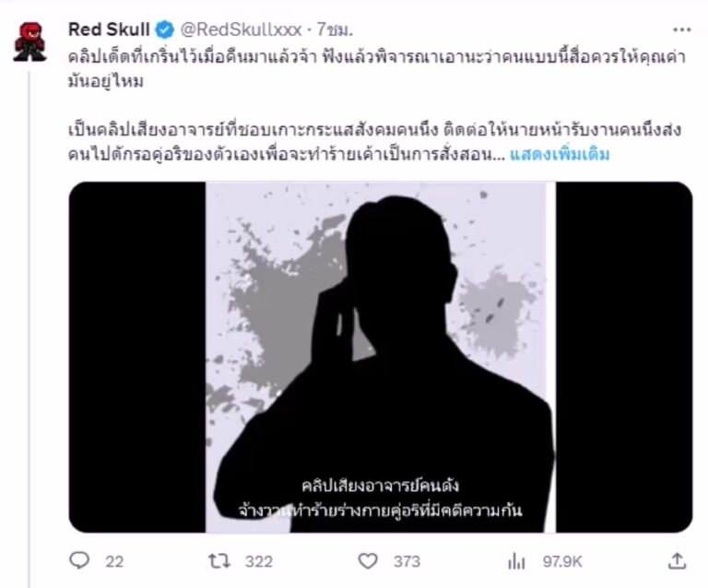Click the repost arrows icon
This screenshot has height=588, width=708.
pos(219,561)
